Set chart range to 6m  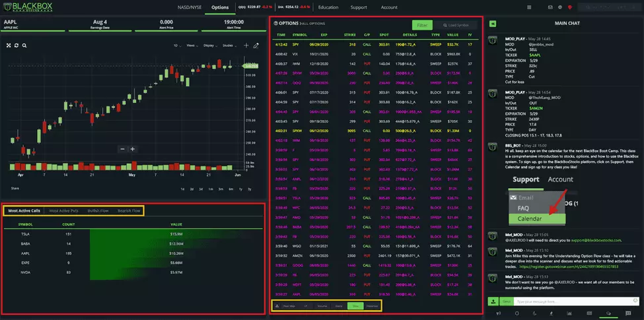(x=231, y=189)
